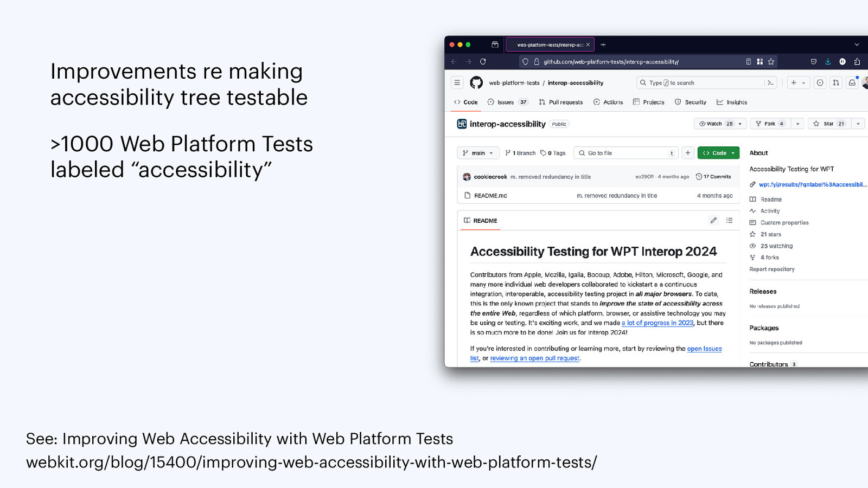View the 21 stars link
868x488 pixels.
pos(770,234)
